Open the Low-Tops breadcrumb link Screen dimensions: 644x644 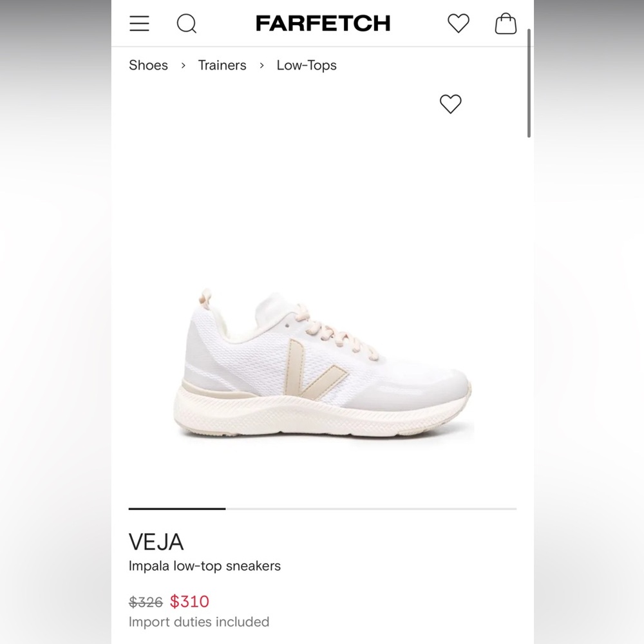(x=307, y=65)
